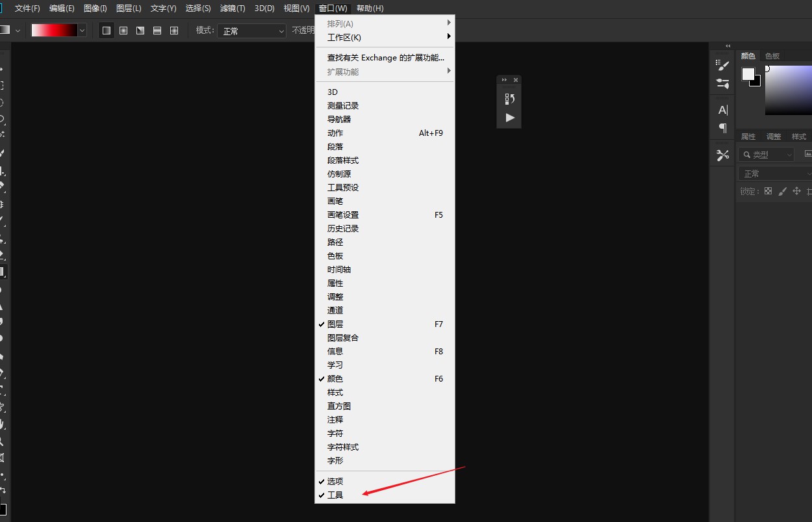This screenshot has width=812, height=522.
Task: Open the gradient preset picker dropdown
Action: click(x=81, y=30)
